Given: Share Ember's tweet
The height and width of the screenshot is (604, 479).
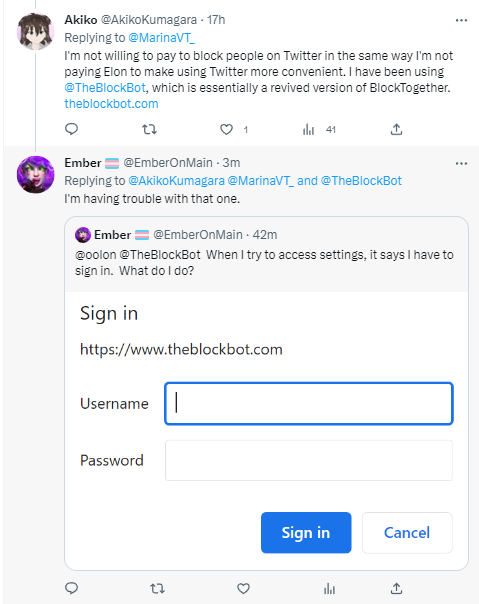Looking at the screenshot, I should click(396, 588).
